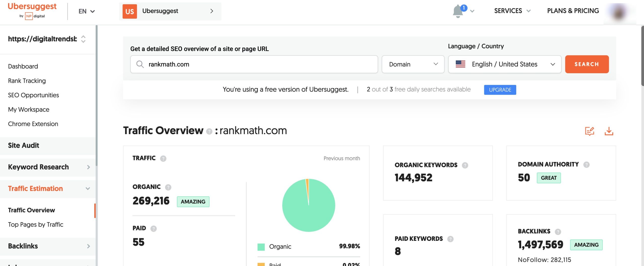Click the NoFollow: 282,115 text
The width and height of the screenshot is (644, 266).
point(544,260)
